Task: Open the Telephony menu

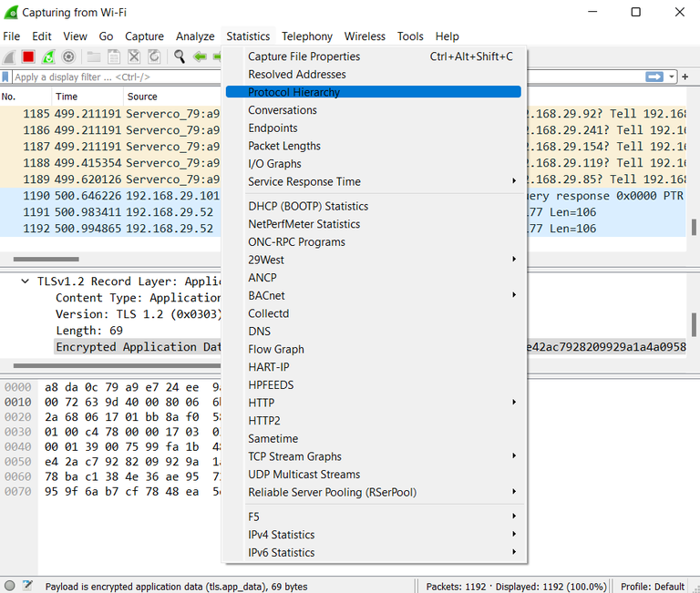Action: click(307, 36)
